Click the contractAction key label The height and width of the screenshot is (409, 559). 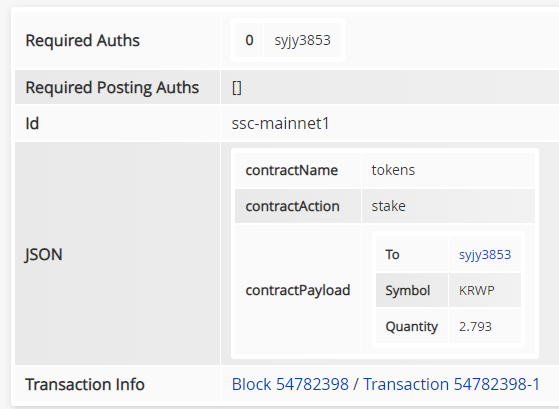292,206
